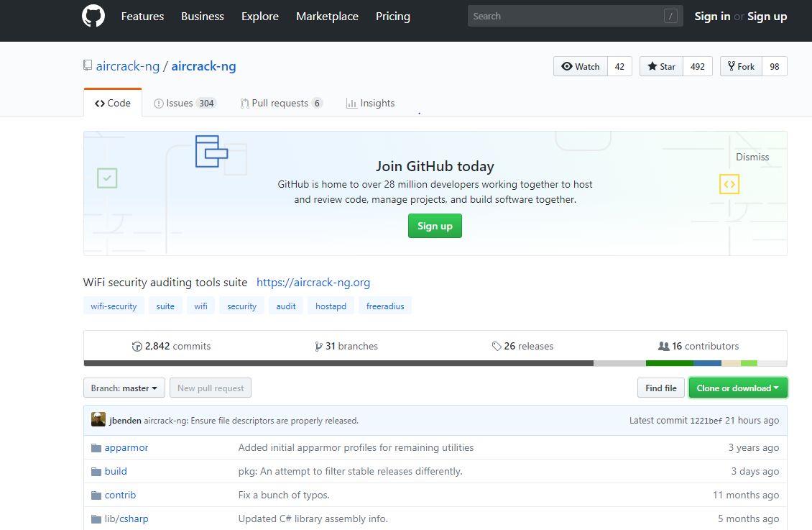Open Pricing in top navigation
This screenshot has height=530, width=812.
[x=393, y=17]
